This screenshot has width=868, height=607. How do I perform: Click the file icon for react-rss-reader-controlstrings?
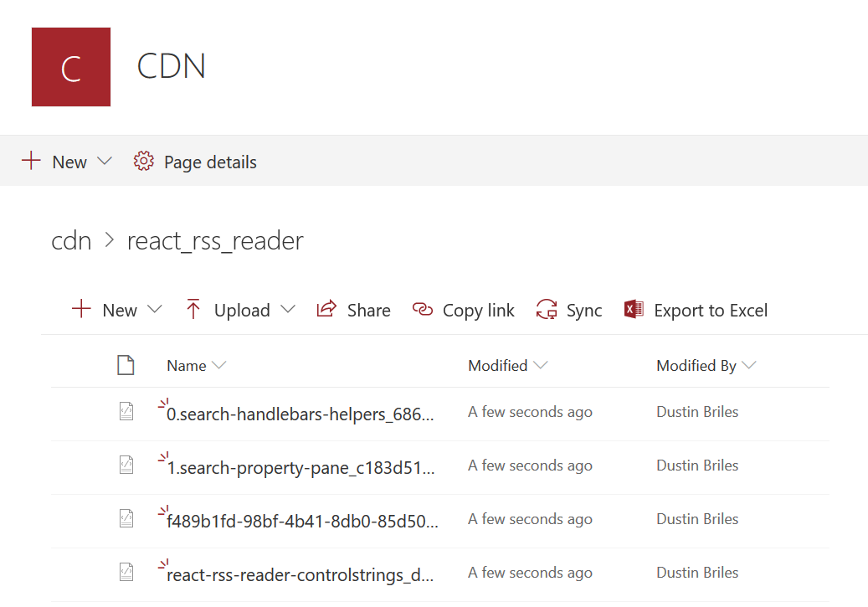(126, 572)
